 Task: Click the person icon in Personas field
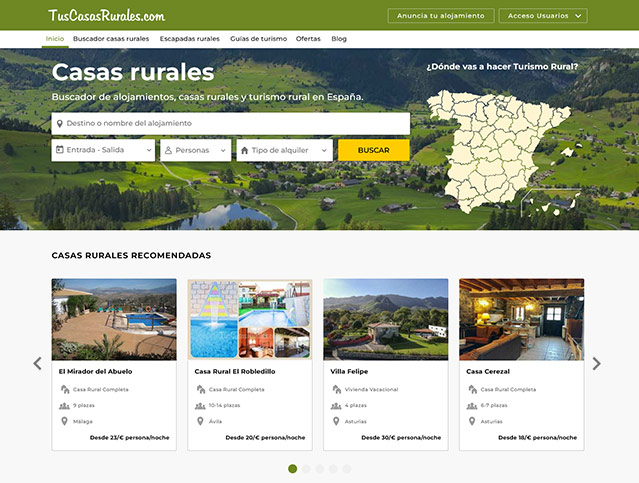pyautogui.click(x=166, y=150)
